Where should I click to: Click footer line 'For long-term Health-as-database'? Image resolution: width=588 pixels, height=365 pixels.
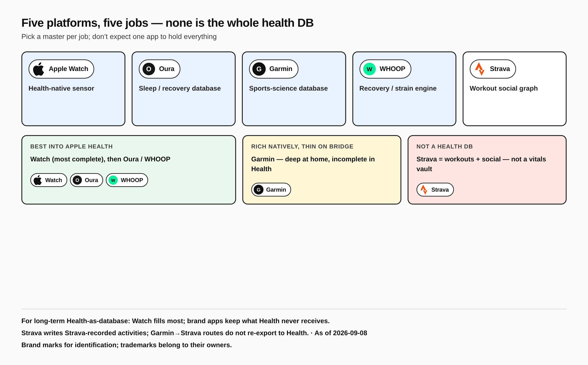(x=175, y=321)
